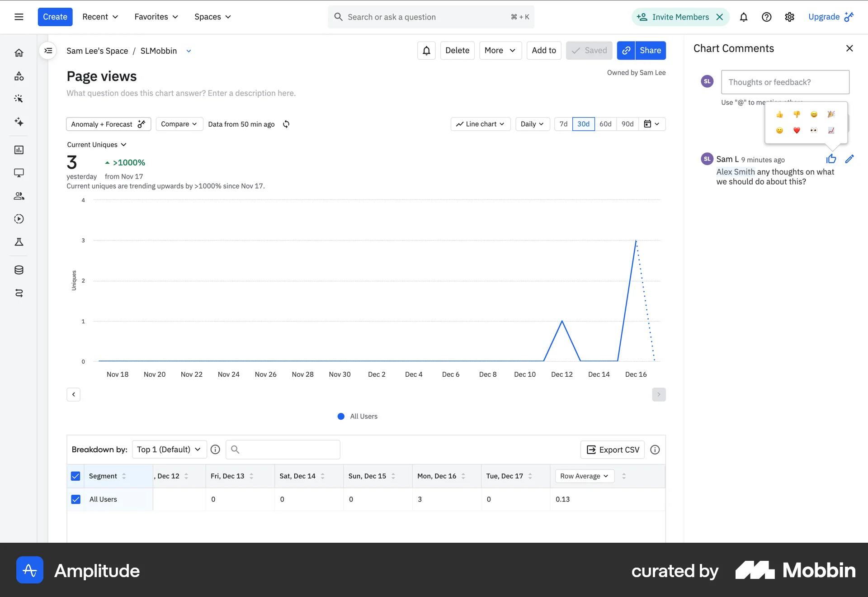Click the Share button

click(x=650, y=50)
